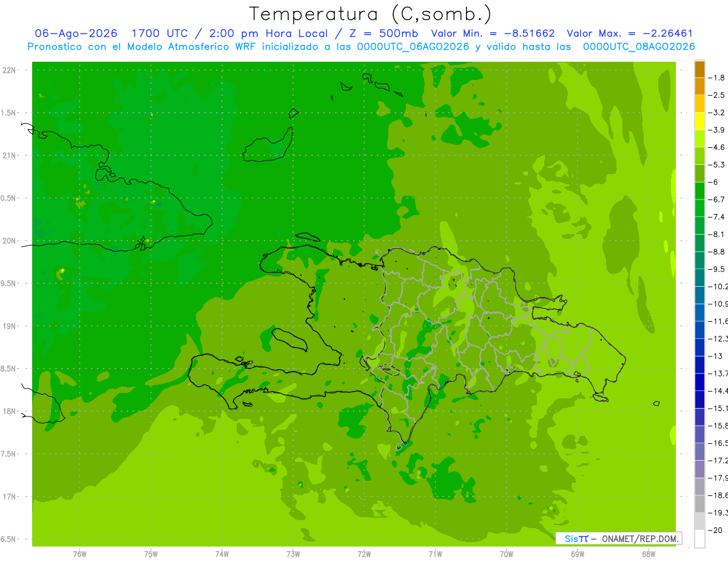The image size is (728, 562).
Task: Select the olive green swatch between -5.3 and -6
Action: pos(699,173)
